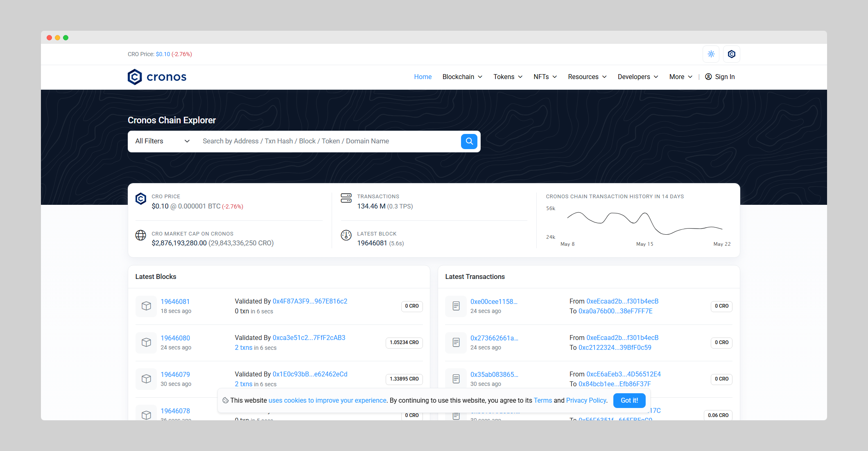Image resolution: width=868 pixels, height=451 pixels.
Task: Click the Cronos network icon button in top bar
Action: (x=732, y=54)
